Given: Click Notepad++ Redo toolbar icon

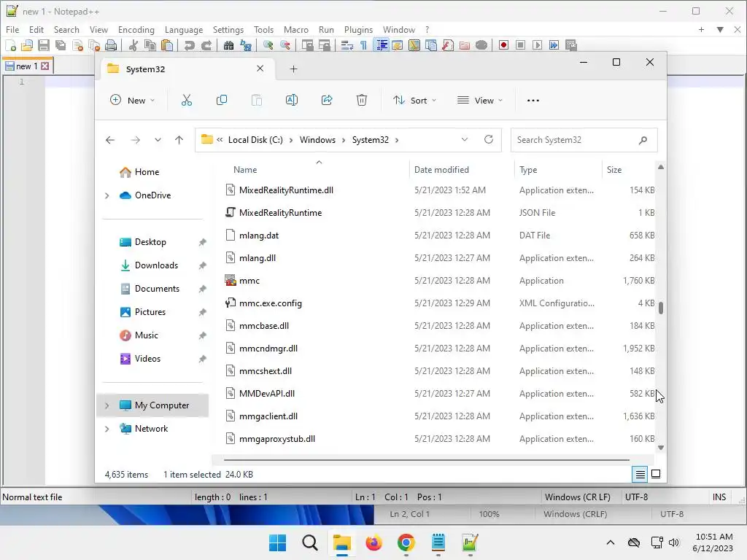Looking at the screenshot, I should coord(206,45).
